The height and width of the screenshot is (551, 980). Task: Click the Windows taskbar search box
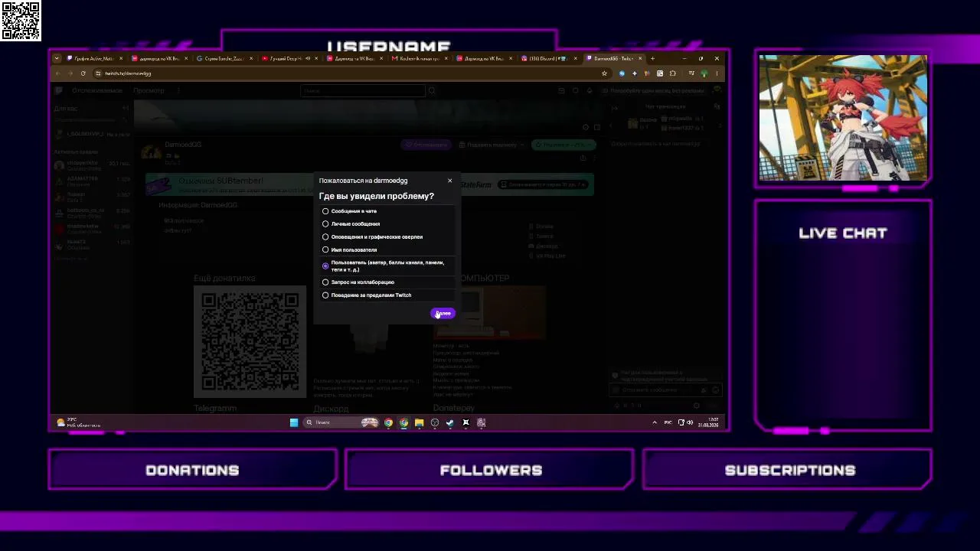(x=341, y=422)
